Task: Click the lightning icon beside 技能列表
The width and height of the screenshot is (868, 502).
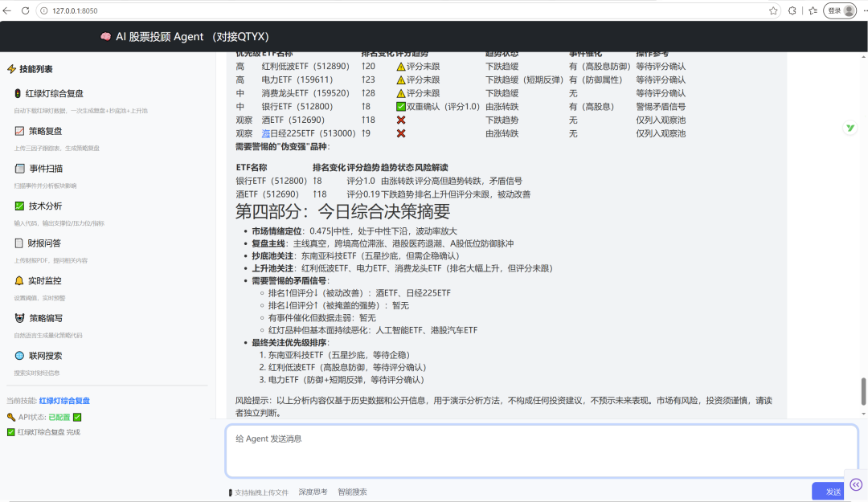Action: coord(11,69)
